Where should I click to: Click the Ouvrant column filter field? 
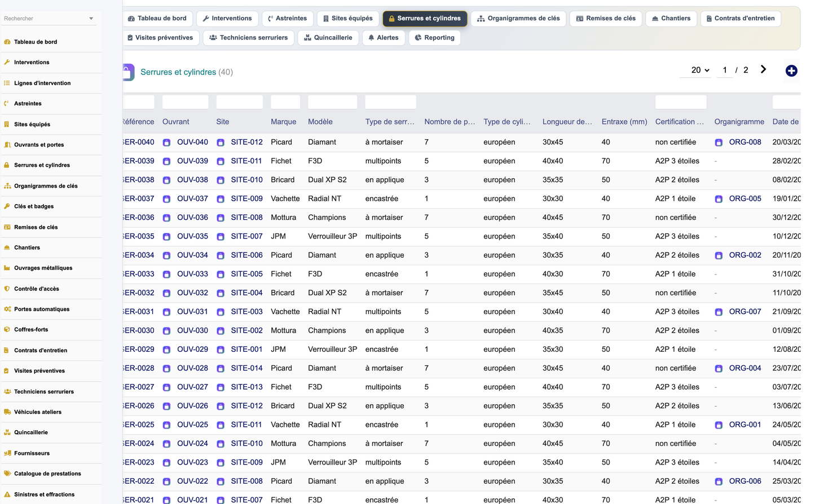point(185,102)
